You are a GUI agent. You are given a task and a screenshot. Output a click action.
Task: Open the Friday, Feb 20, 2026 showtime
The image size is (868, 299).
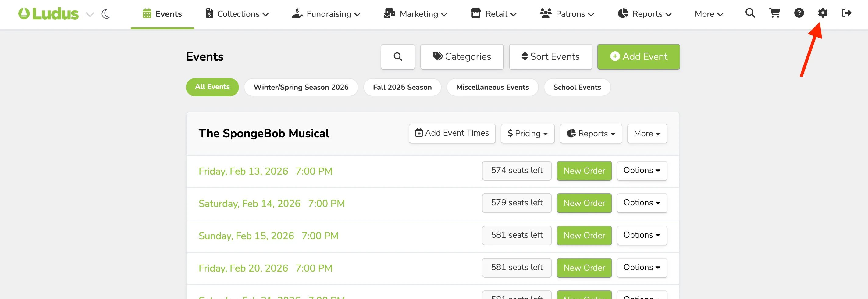[265, 268]
